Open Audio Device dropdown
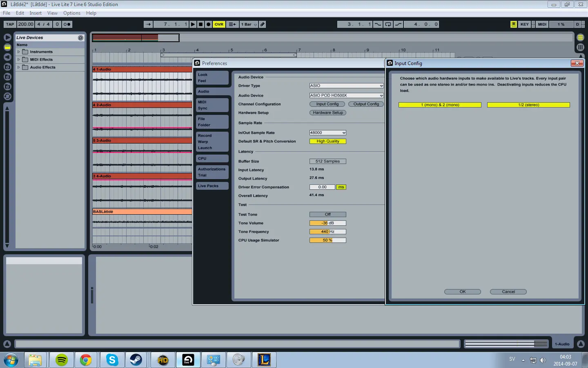Image resolution: width=588 pixels, height=368 pixels. (346, 95)
